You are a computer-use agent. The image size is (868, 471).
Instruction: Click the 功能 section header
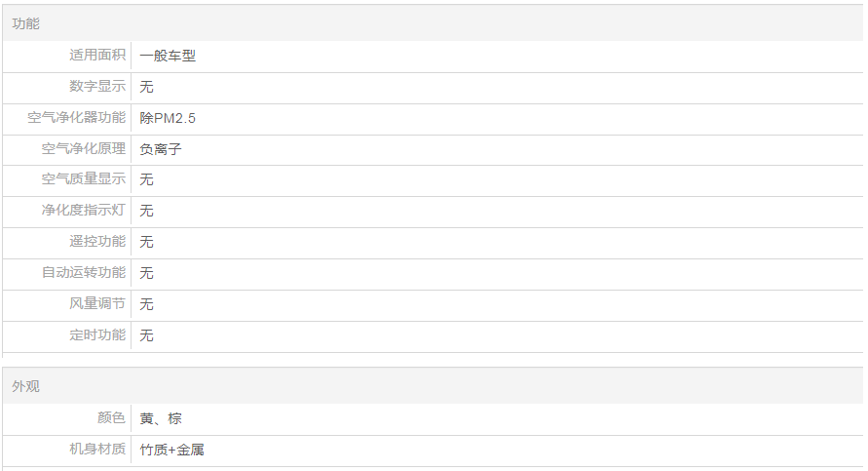coord(26,23)
